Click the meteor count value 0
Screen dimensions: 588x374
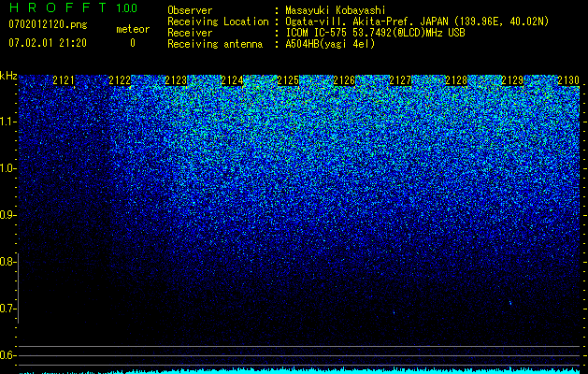click(133, 43)
